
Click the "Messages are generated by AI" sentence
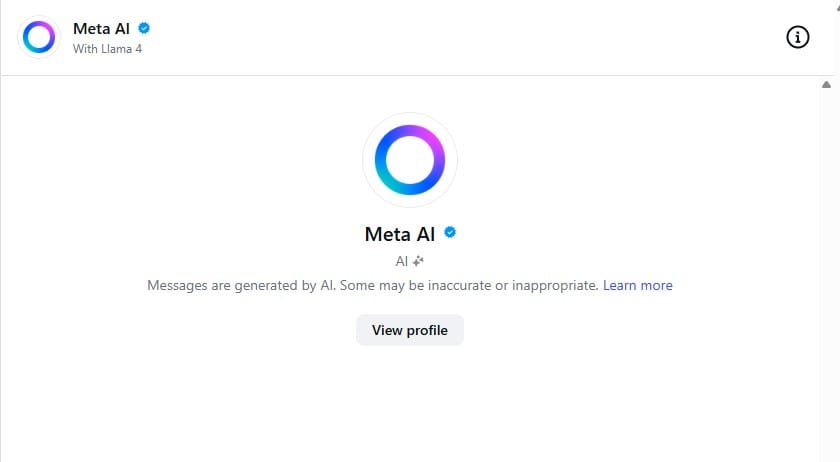241,285
